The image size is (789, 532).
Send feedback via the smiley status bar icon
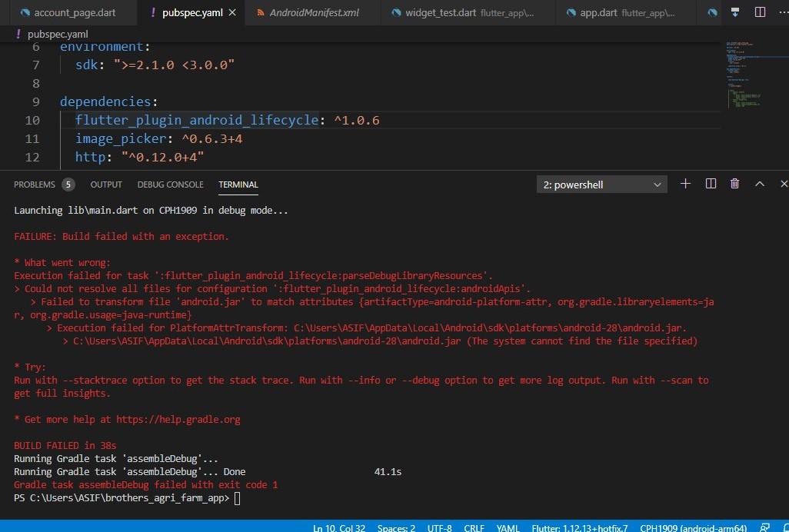pos(765,527)
